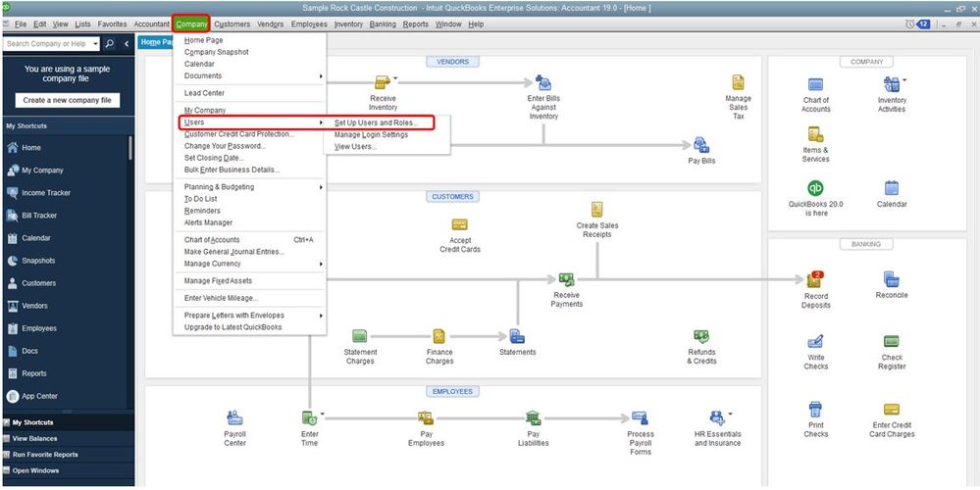
Task: Open Process Payroll Forms icon
Action: pos(640,418)
